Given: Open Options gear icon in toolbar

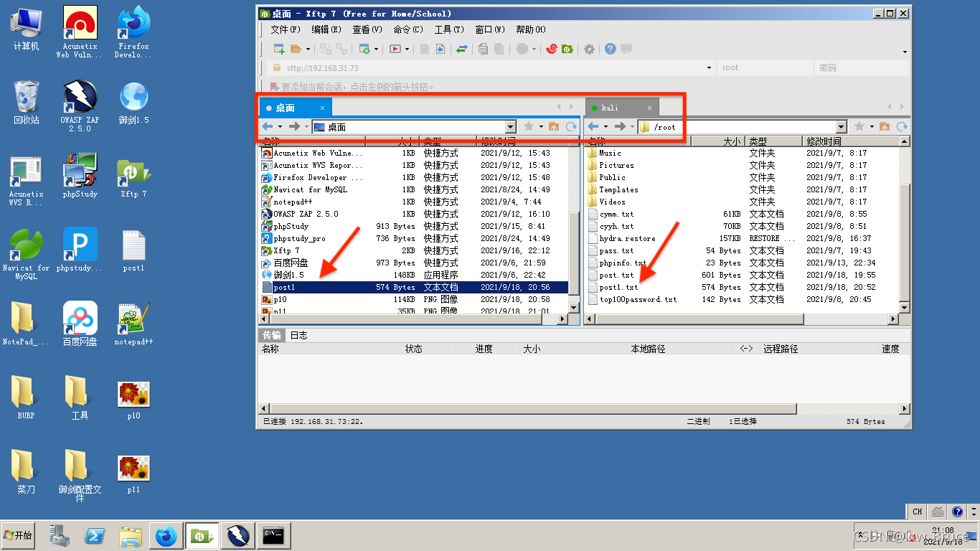Looking at the screenshot, I should tap(589, 49).
